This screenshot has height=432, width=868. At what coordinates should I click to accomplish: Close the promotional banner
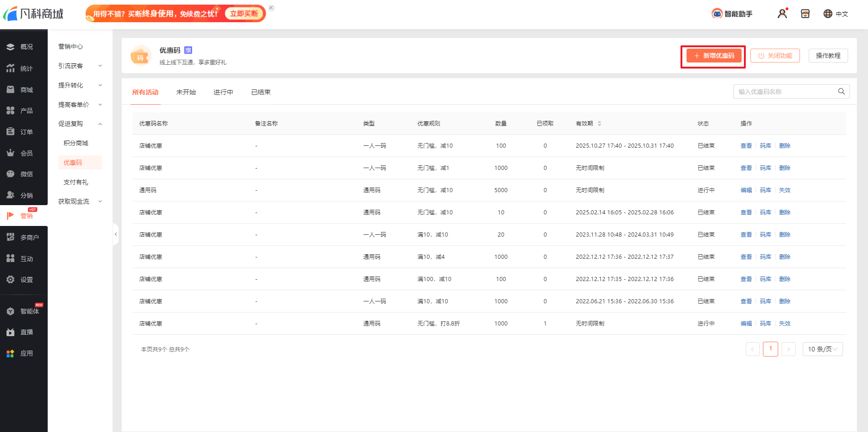coord(271,8)
